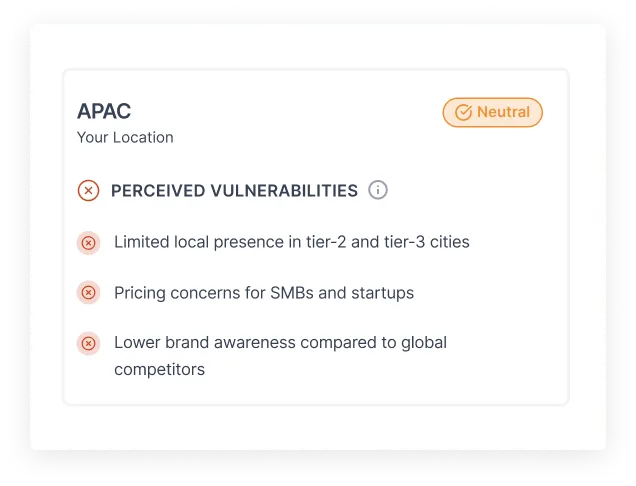Viewport: 636px width, 486px height.
Task: Open the PERCEIVED VULNERABILITIES section heading
Action: pos(234,190)
